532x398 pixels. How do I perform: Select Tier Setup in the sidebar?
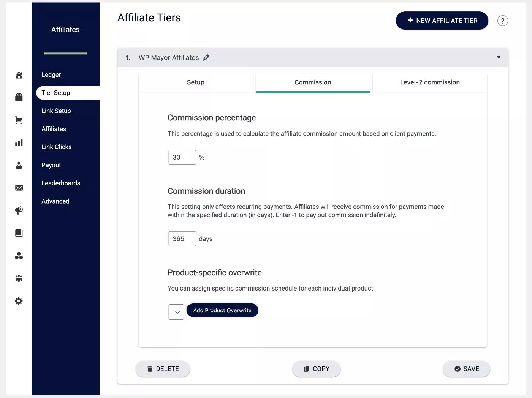point(68,93)
